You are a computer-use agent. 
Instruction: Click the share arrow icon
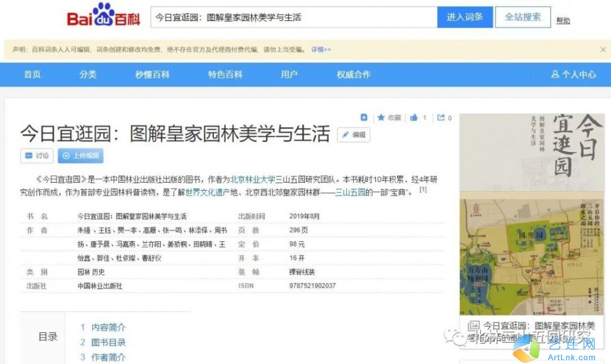pos(441,117)
